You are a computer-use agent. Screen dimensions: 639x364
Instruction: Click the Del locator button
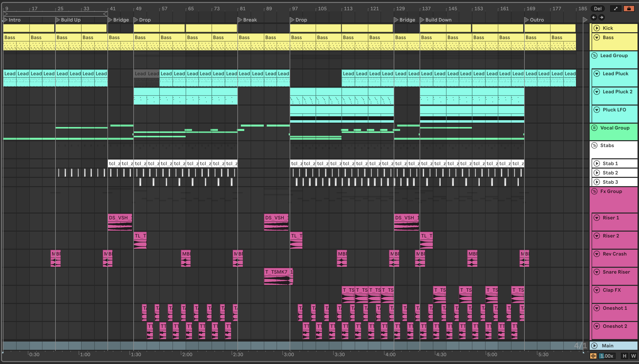(597, 9)
